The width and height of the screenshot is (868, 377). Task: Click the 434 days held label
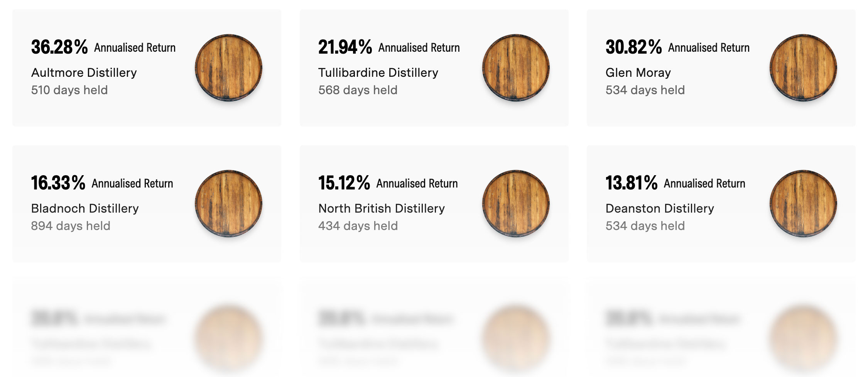coord(358,226)
